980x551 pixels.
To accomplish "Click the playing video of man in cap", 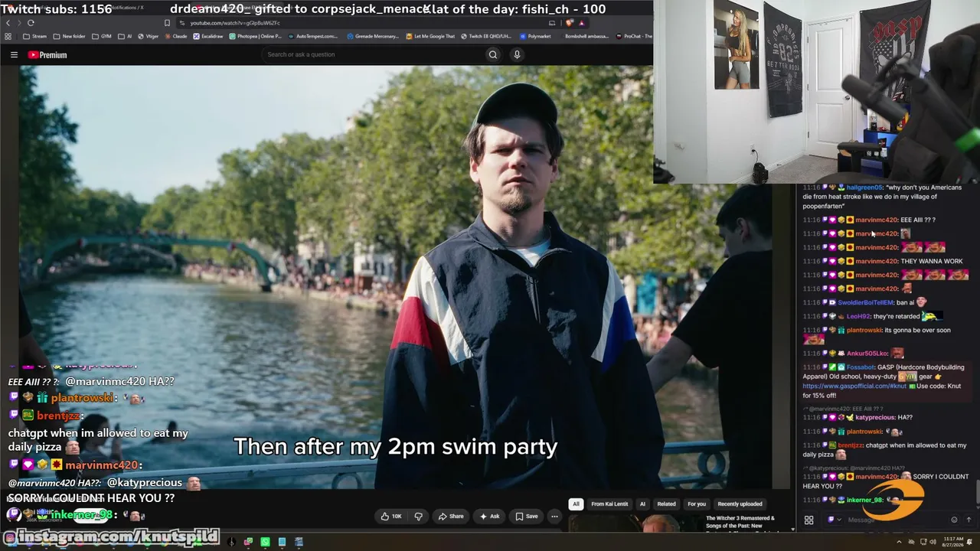I will point(395,277).
